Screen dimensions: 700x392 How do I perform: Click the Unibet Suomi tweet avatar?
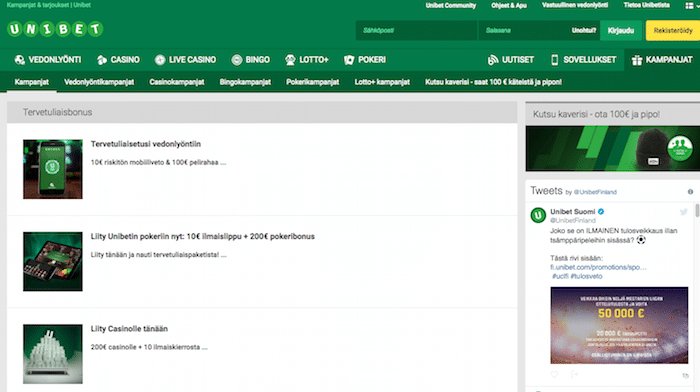point(538,215)
